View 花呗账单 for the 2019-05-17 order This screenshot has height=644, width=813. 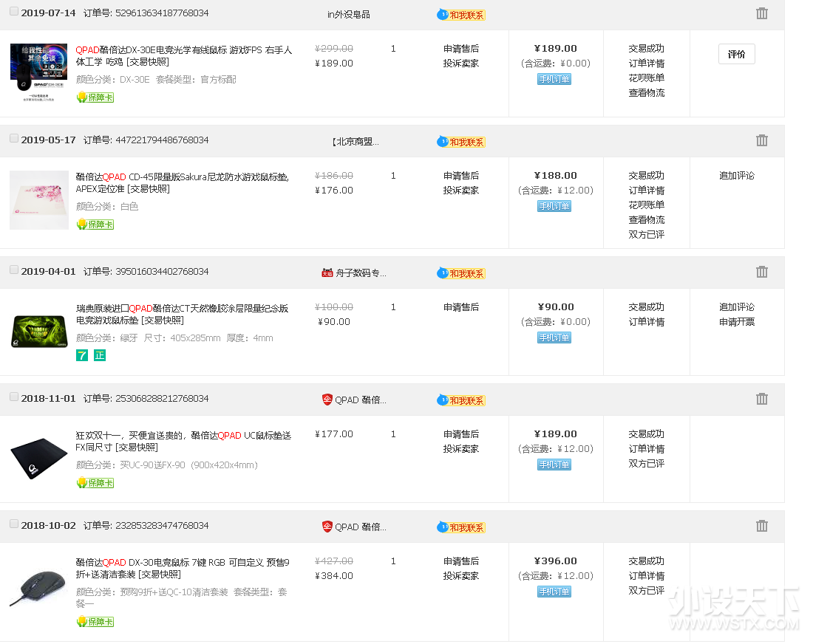[647, 205]
